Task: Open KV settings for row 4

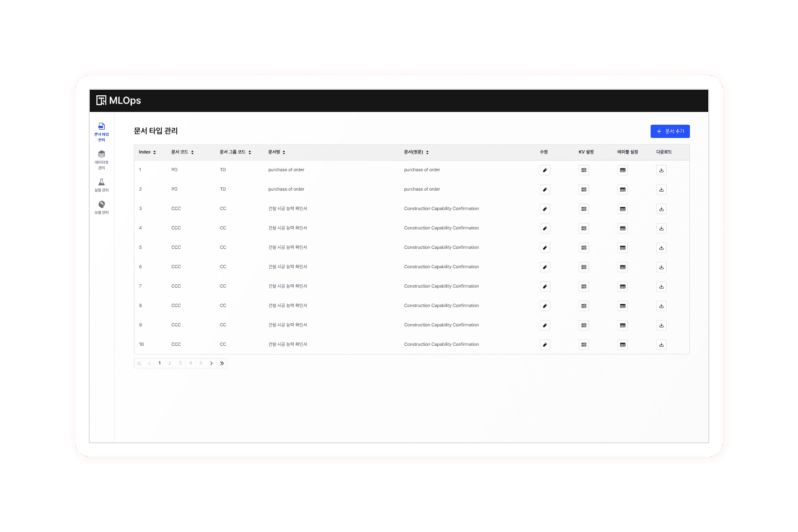Action: tap(584, 228)
